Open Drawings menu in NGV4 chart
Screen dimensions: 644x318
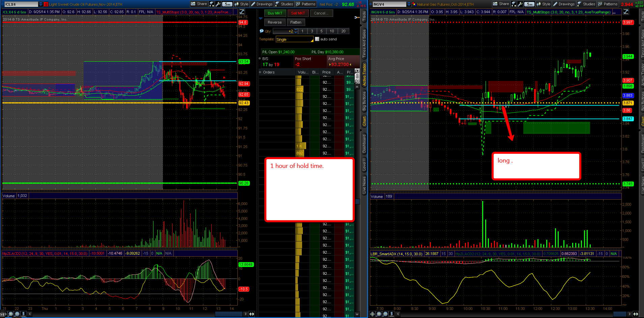click(564, 4)
